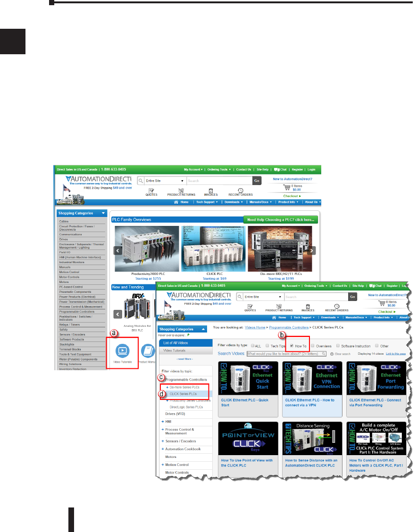Click Go button on videos page search

pos(352,297)
